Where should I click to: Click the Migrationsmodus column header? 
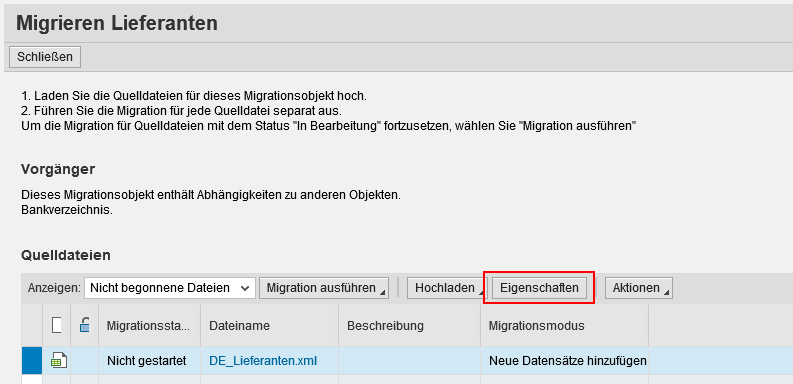tap(564, 326)
